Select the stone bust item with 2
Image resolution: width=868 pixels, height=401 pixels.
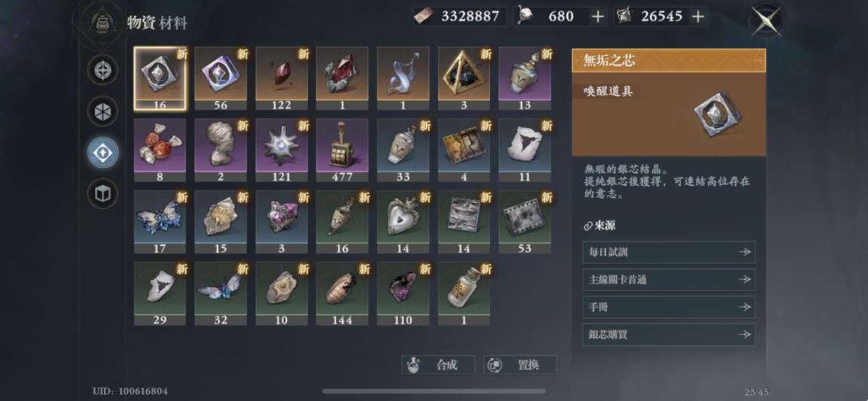click(x=220, y=150)
